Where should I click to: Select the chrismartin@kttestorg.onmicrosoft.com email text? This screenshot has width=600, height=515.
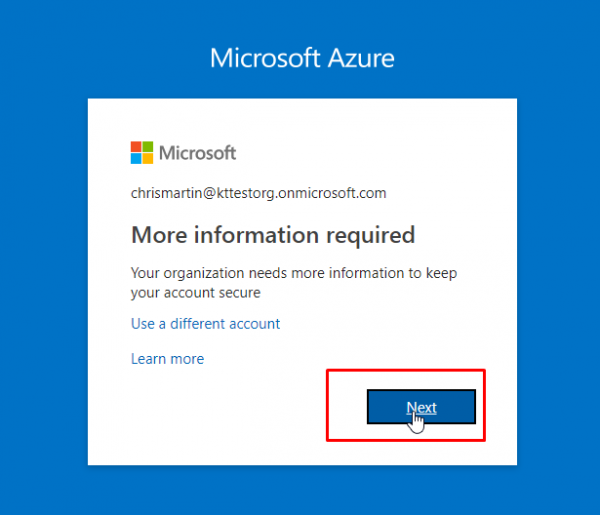(259, 193)
